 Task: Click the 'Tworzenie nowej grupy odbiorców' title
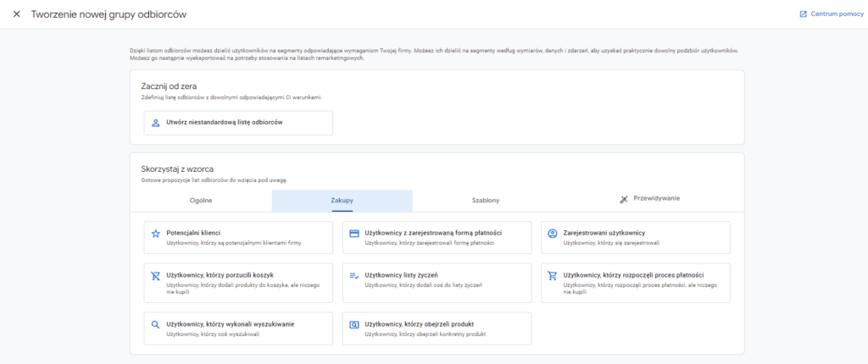pos(108,14)
